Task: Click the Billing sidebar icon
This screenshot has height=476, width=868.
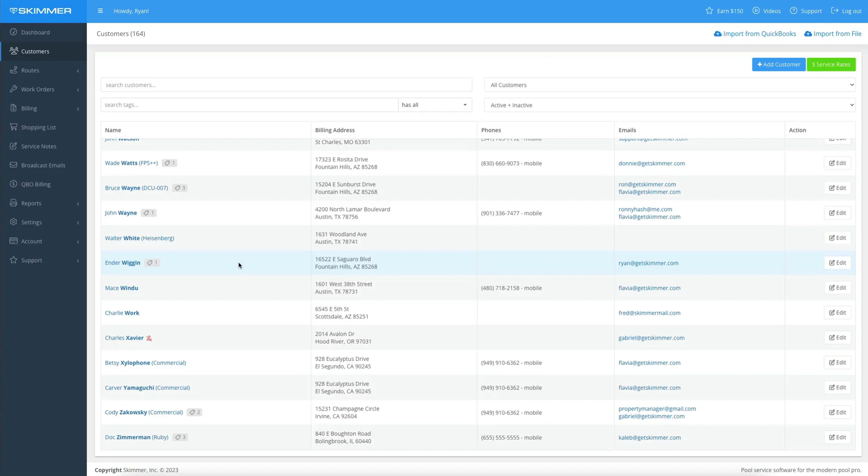Action: pyautogui.click(x=14, y=108)
